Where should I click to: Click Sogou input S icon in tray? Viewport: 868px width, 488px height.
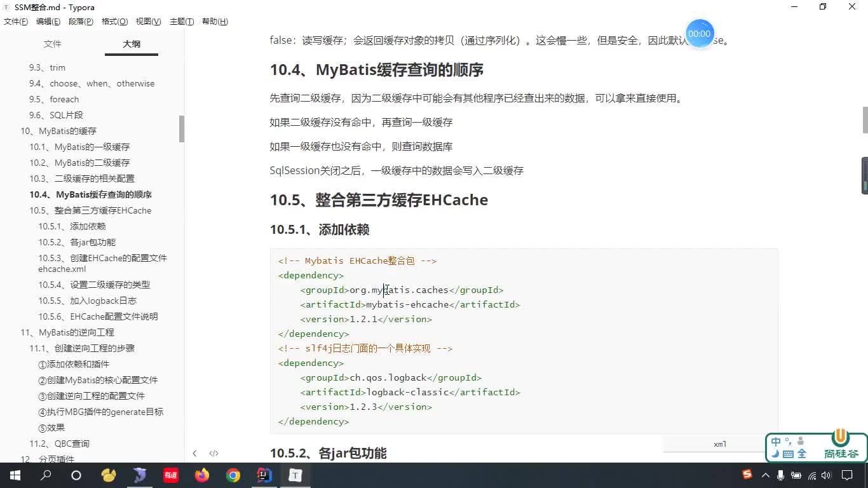(747, 475)
